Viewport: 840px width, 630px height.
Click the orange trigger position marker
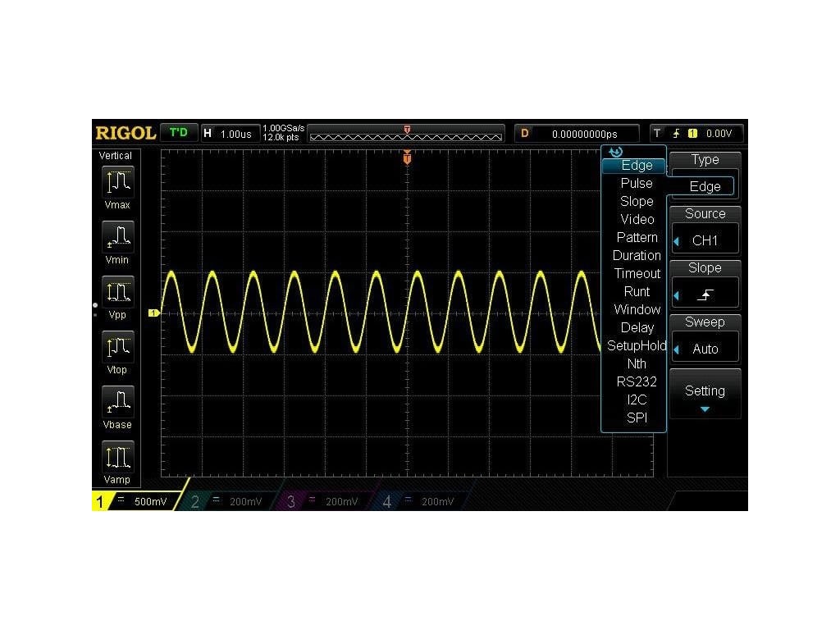[x=407, y=157]
